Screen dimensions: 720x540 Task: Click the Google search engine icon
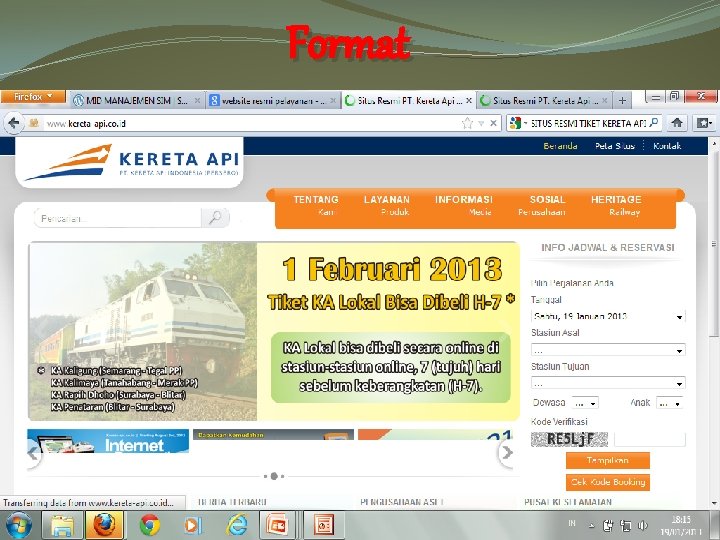click(516, 123)
